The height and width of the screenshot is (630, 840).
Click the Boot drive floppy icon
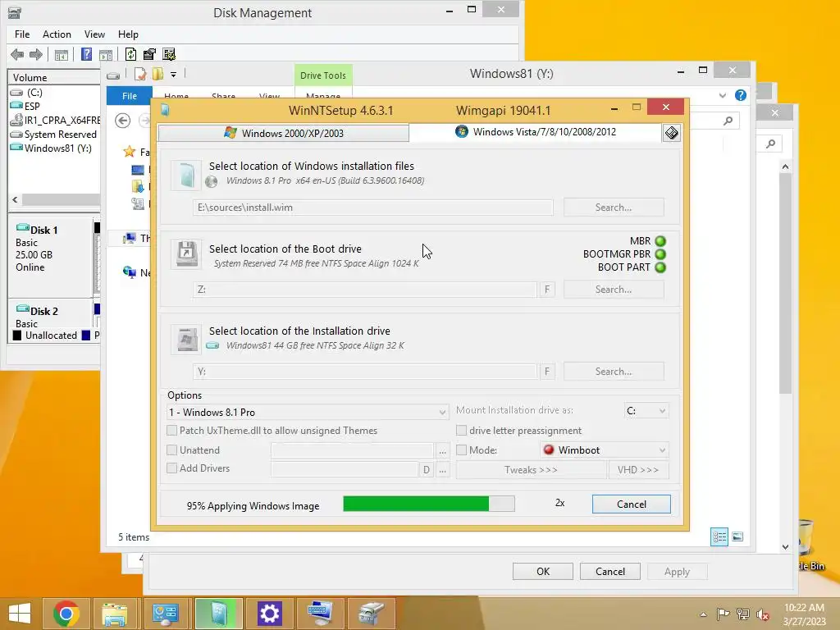(x=186, y=253)
